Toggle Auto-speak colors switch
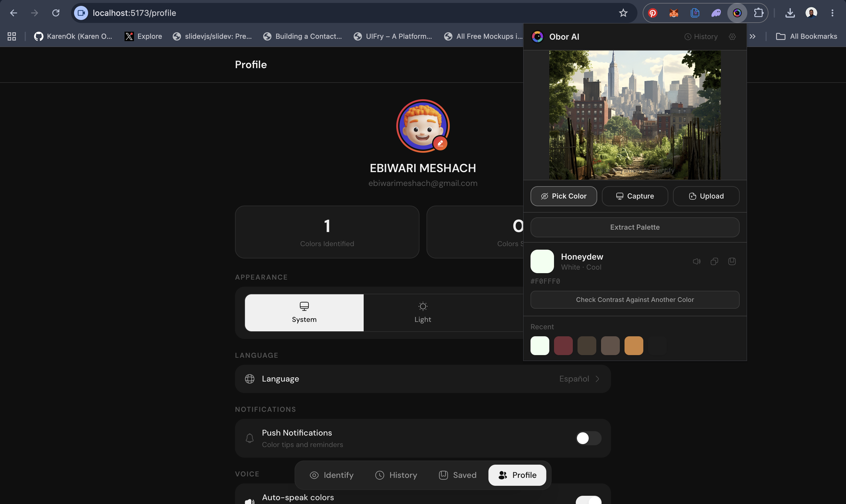The height and width of the screenshot is (504, 846). [589, 500]
